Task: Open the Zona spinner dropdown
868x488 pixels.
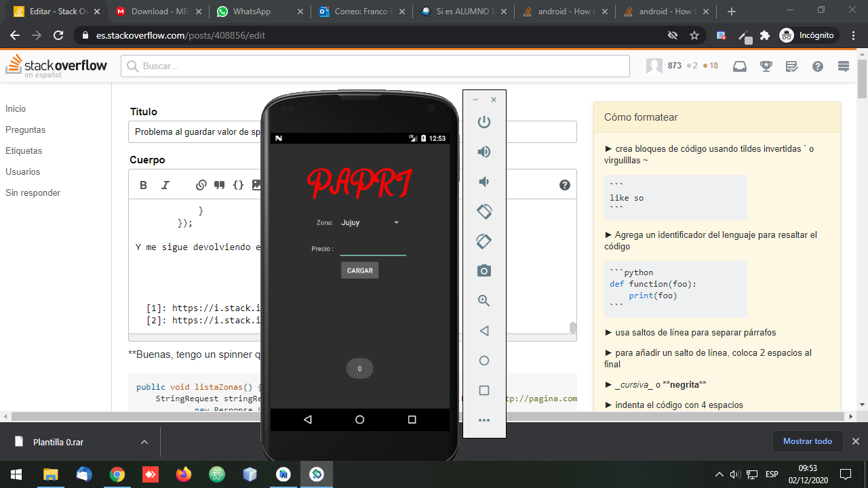Action: [370, 222]
